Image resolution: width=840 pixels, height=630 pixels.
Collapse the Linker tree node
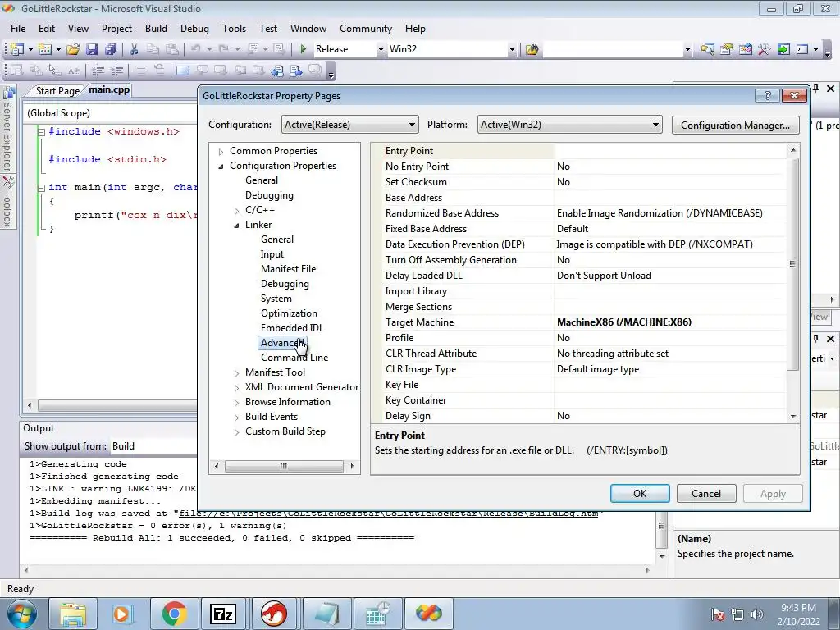tap(236, 226)
